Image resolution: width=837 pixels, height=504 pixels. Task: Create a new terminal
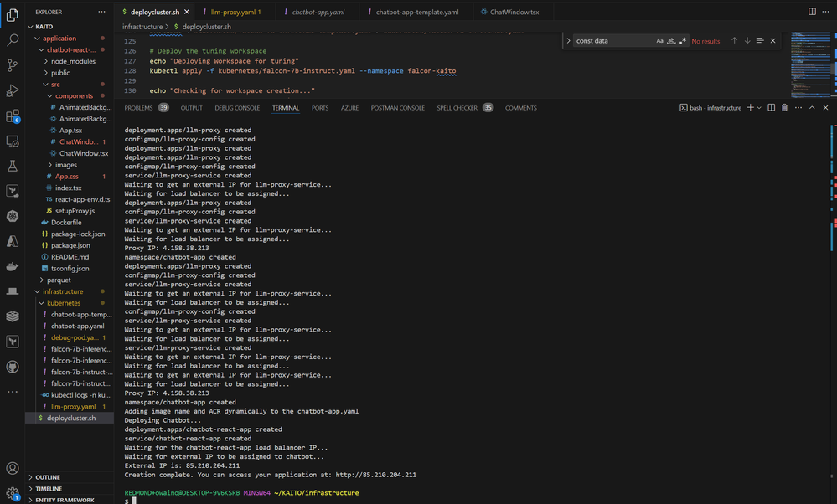(x=750, y=108)
